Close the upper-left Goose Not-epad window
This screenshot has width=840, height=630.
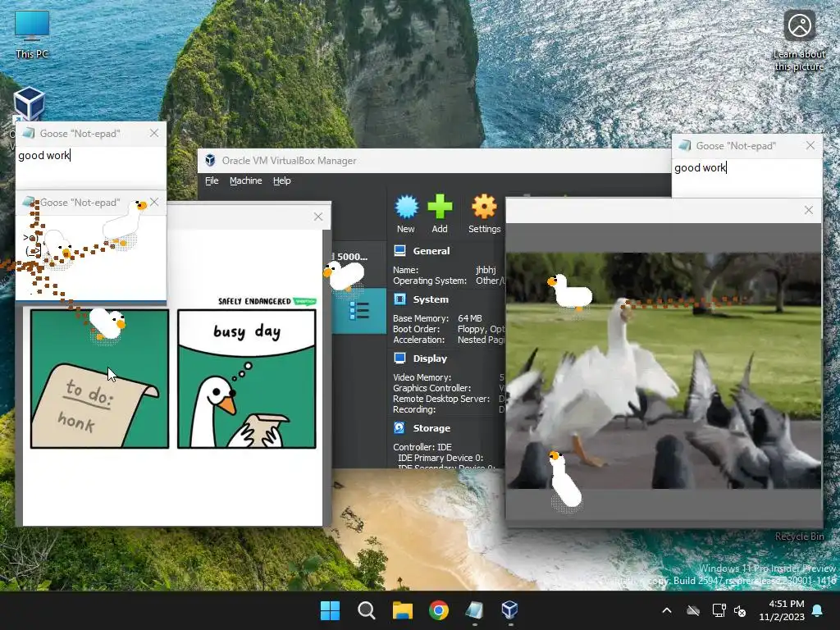(154, 133)
